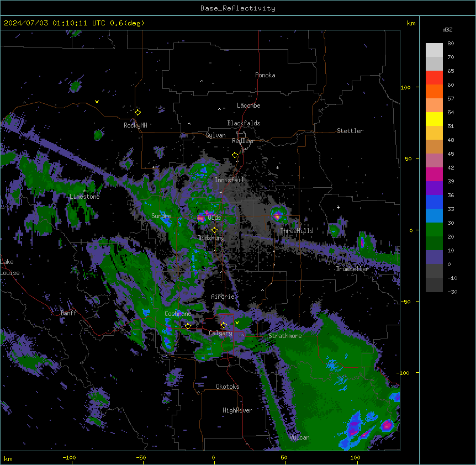Click the 70 dBZ white legend swatch
Screen dimensions: 476x465
pos(434,50)
